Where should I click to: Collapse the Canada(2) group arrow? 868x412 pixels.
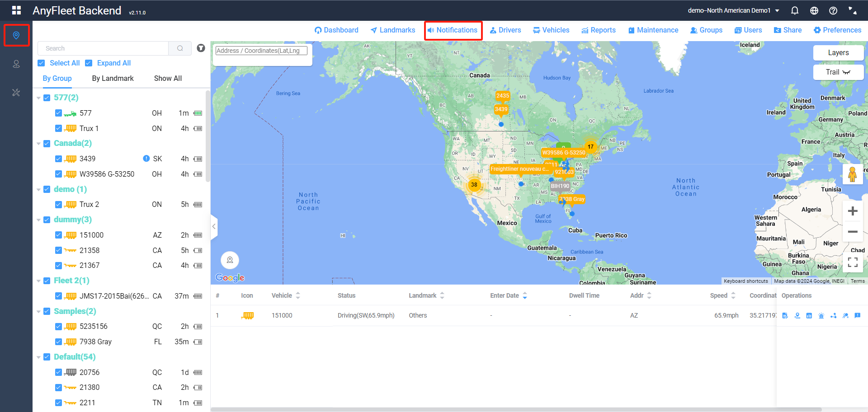coord(38,144)
